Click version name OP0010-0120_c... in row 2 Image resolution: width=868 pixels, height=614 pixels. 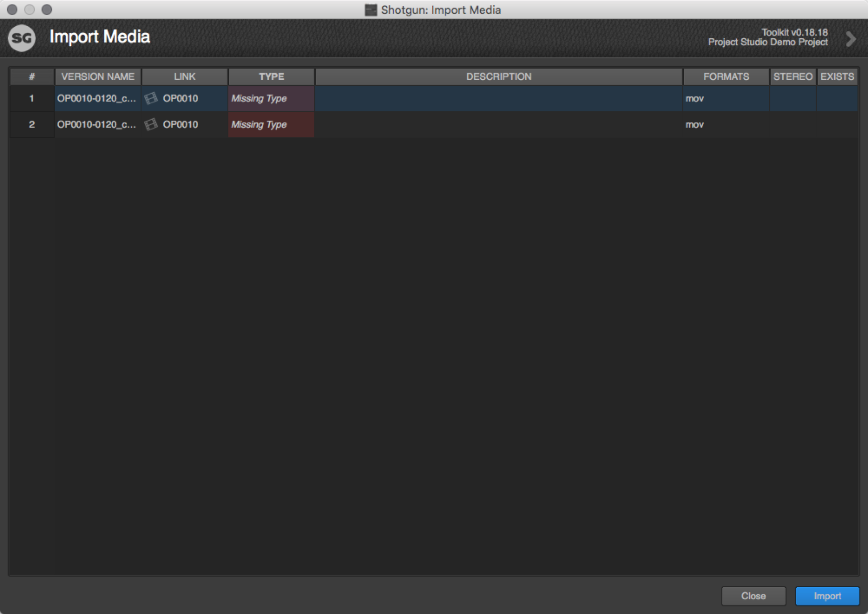[x=97, y=124]
